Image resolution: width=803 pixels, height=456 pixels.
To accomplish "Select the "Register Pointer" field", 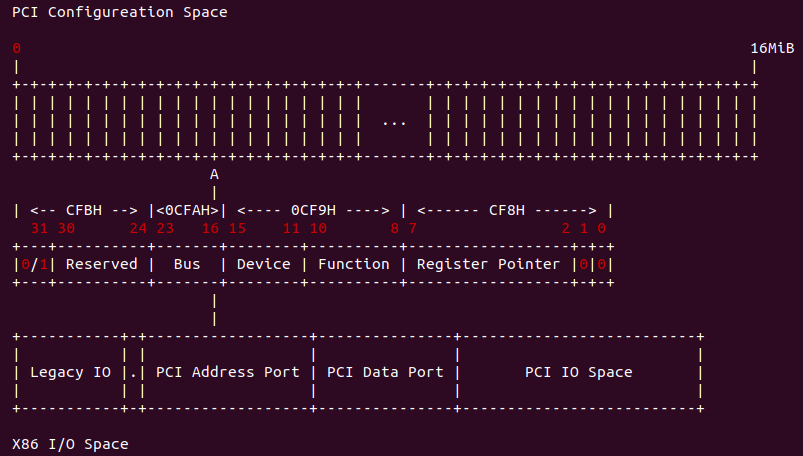I will point(488,264).
